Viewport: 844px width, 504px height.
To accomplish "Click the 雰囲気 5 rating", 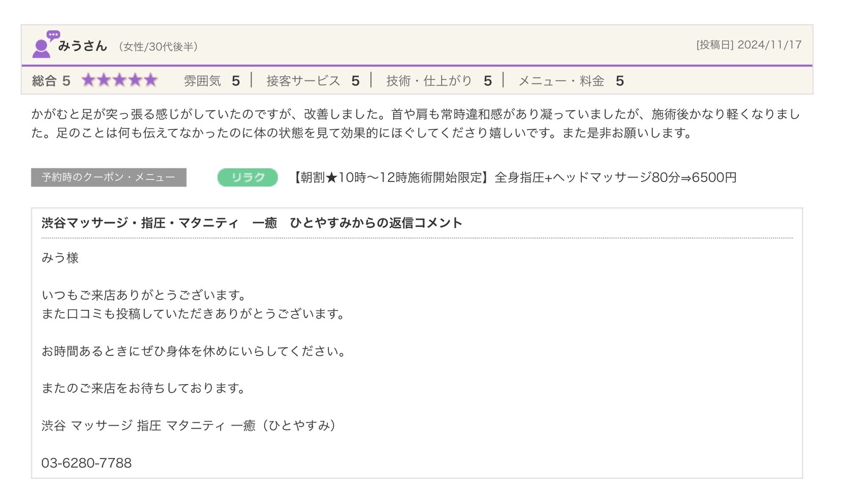I will pos(212,81).
